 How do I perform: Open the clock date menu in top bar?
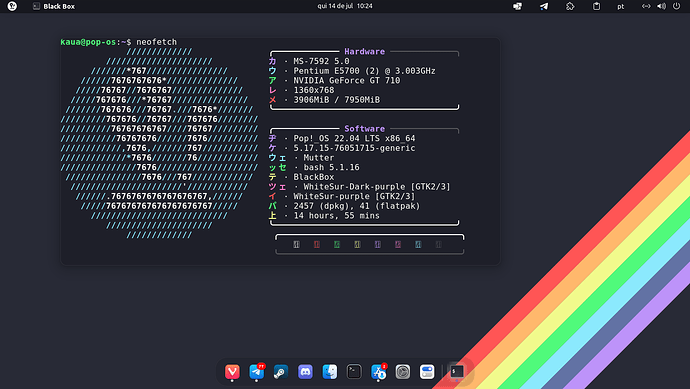click(x=345, y=6)
